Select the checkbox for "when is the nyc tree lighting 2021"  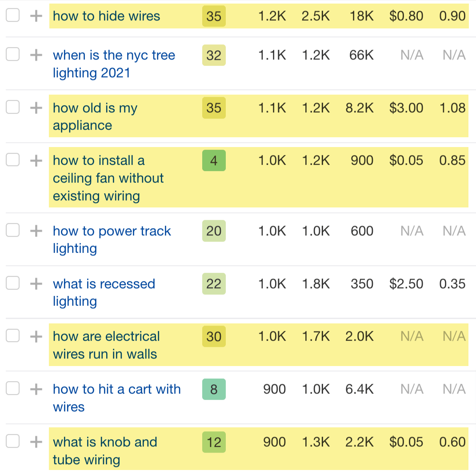[13, 54]
